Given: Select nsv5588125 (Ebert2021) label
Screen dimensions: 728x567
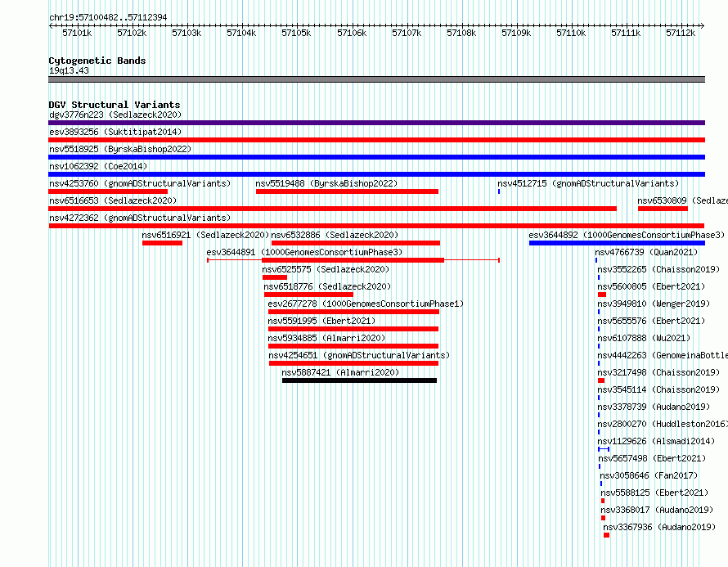Looking at the screenshot, I should tap(654, 493).
